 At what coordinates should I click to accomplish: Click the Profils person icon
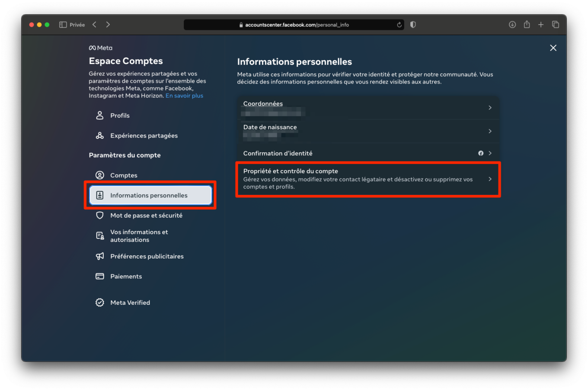click(x=100, y=116)
